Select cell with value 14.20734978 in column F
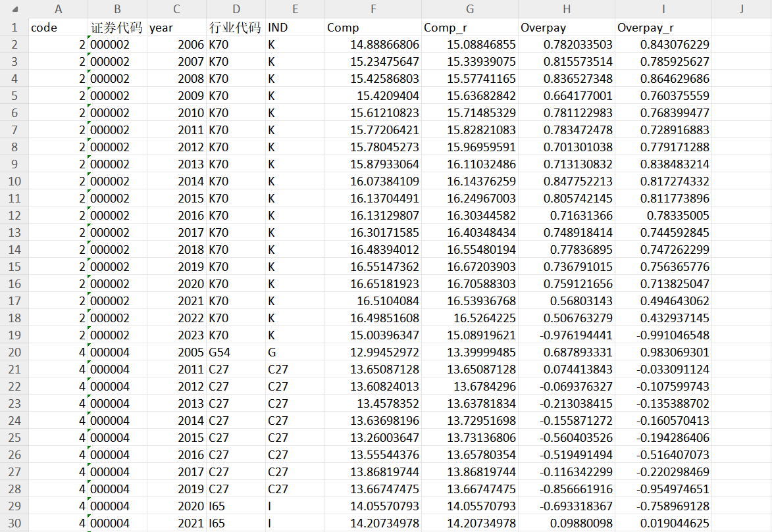The image size is (772, 532). (373, 523)
